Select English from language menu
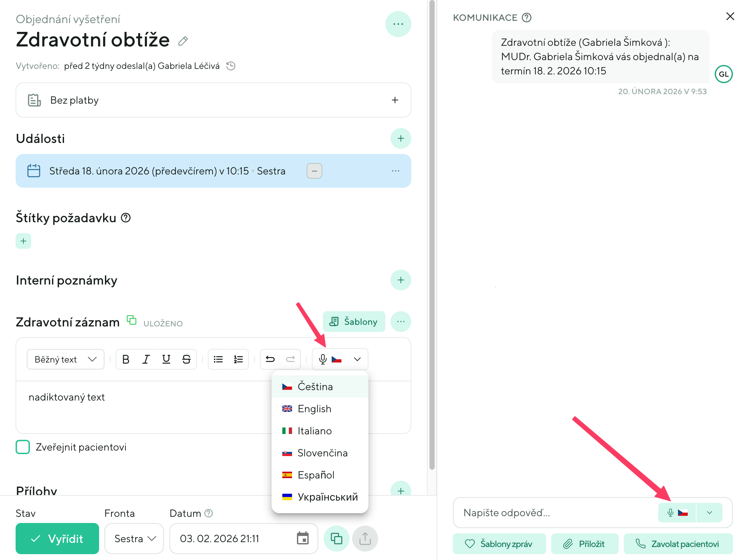Viewport: 742px width, 560px height. 314,408
